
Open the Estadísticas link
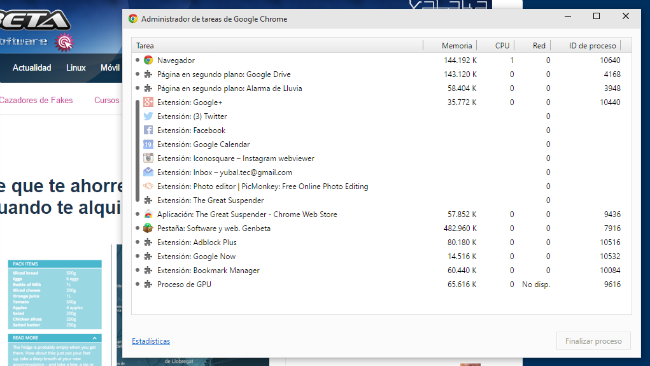151,341
